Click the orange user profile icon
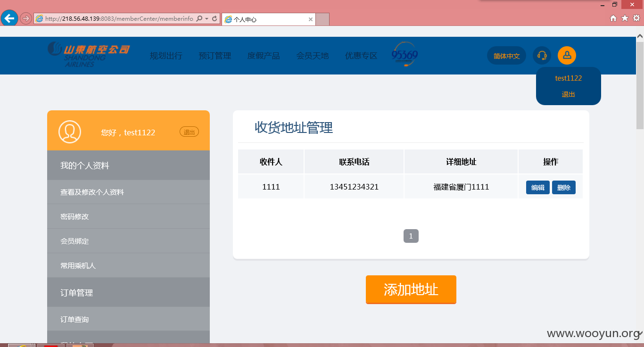Image resolution: width=644 pixels, height=347 pixels. (x=567, y=56)
